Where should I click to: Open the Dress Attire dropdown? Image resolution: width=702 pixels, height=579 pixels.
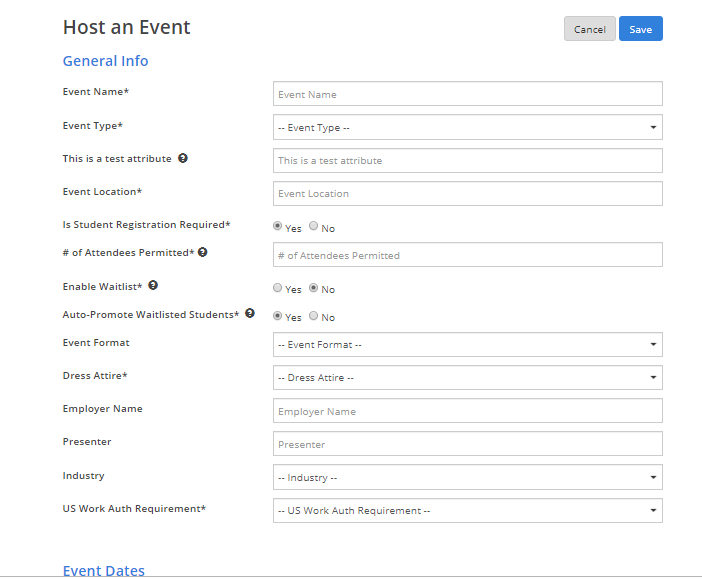pyautogui.click(x=467, y=378)
